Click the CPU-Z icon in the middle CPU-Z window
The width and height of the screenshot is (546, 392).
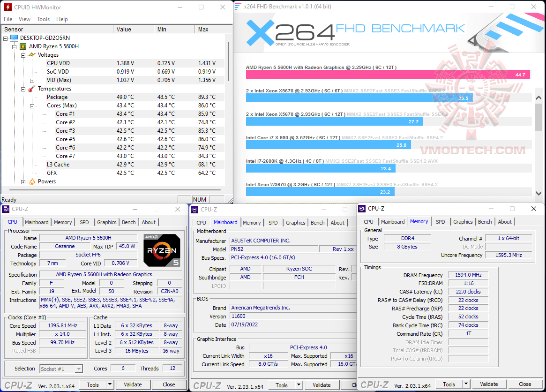(194, 210)
